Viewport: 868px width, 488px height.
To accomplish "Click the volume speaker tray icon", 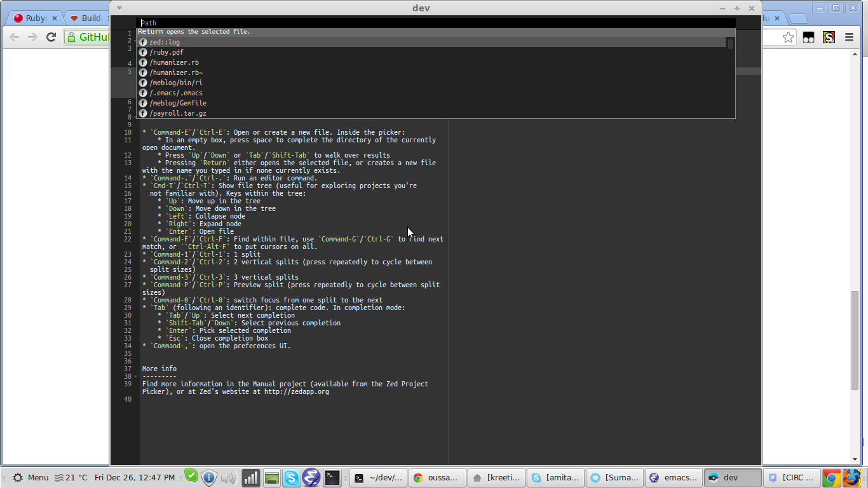I will 228,478.
